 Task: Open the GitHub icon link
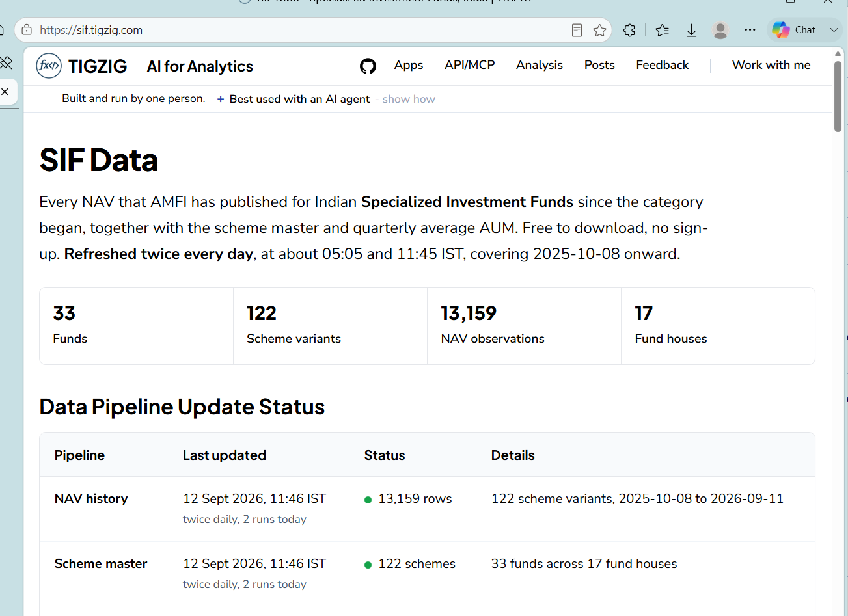368,66
